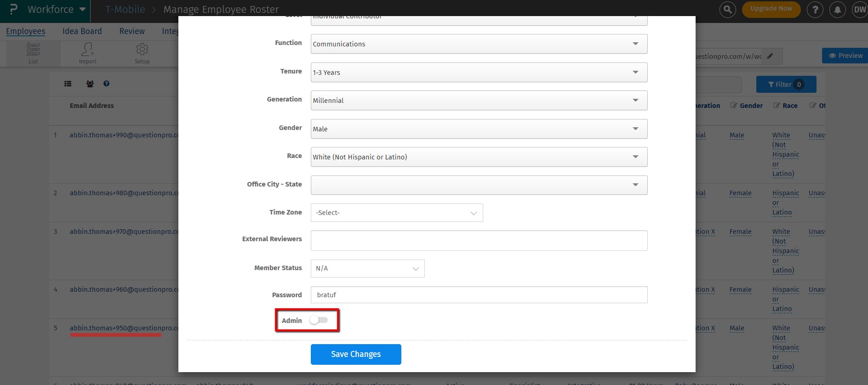Expand the Member Status dropdown
Image resolution: width=868 pixels, height=385 pixels.
click(x=367, y=268)
